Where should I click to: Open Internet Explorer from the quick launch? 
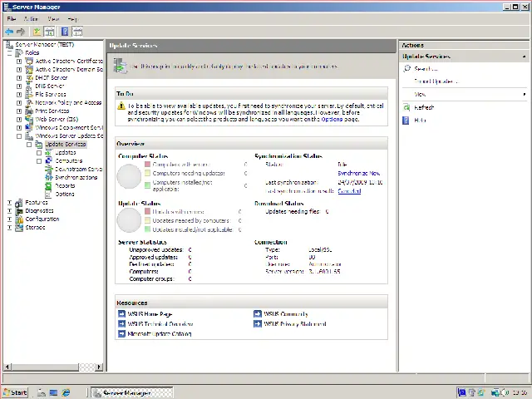coord(66,392)
